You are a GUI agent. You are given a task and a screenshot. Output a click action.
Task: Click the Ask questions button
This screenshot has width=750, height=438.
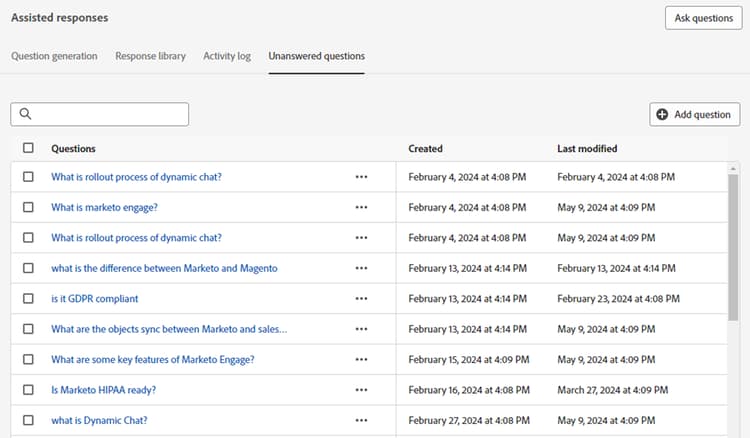[x=703, y=18]
